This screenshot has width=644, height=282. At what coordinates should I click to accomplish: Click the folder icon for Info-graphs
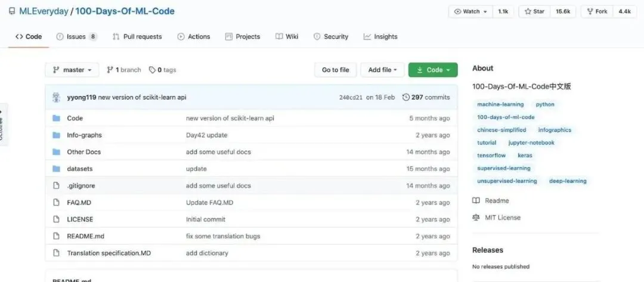click(x=56, y=135)
